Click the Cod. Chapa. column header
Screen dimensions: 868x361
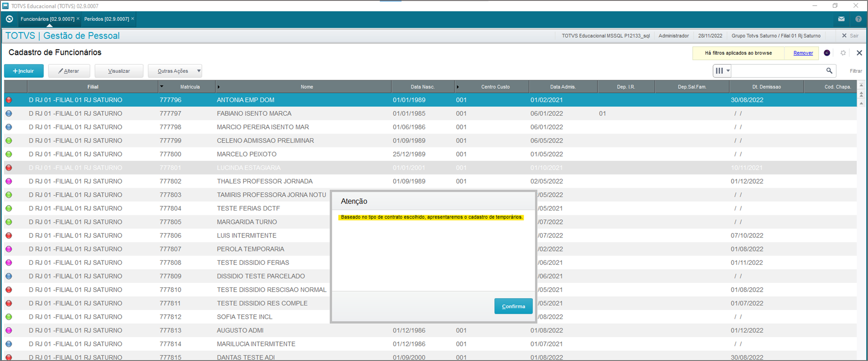[x=830, y=87]
